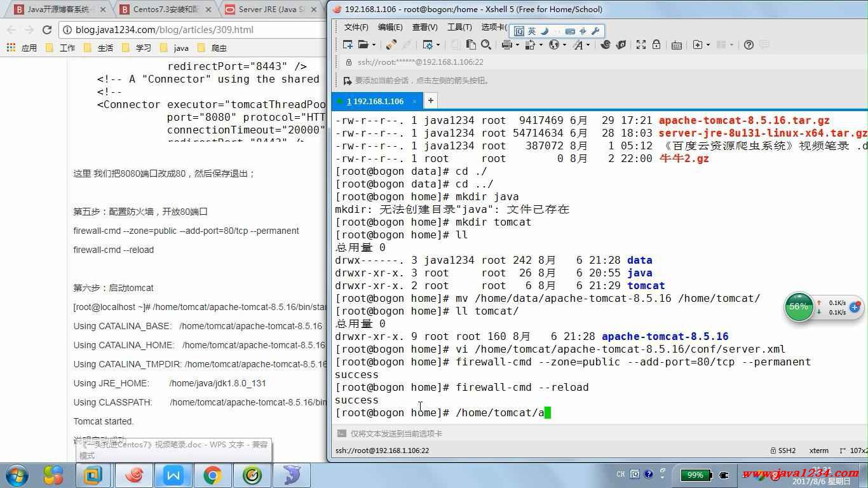This screenshot has height=488, width=868.
Task: Open the 爬虫 bookmark folder
Action: (212, 48)
